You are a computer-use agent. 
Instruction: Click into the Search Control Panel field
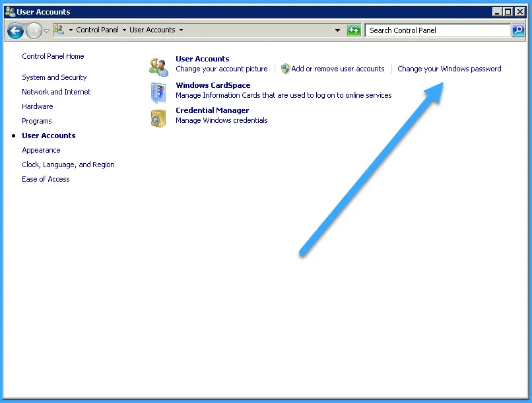pos(437,30)
